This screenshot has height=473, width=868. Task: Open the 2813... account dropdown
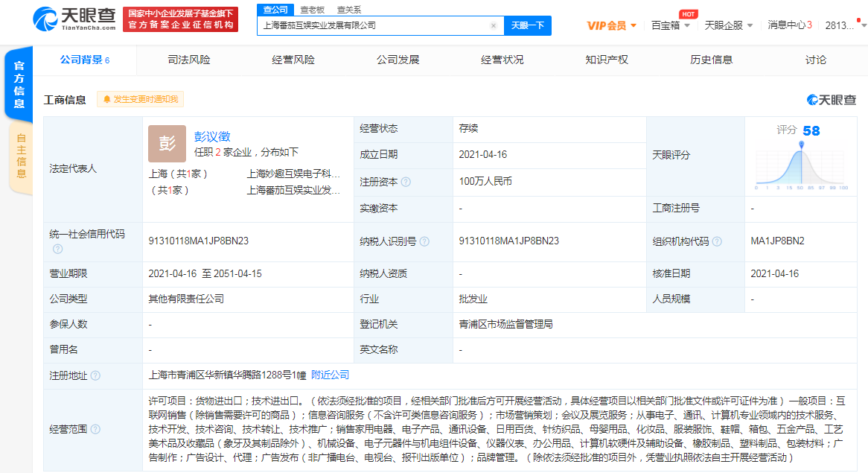tap(844, 25)
